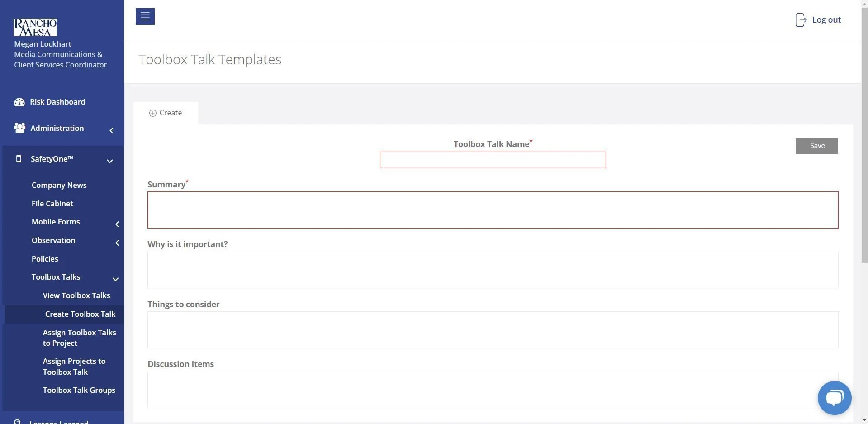868x424 pixels.
Task: Collapse the Toolbox Talks submenu
Action: tap(115, 279)
